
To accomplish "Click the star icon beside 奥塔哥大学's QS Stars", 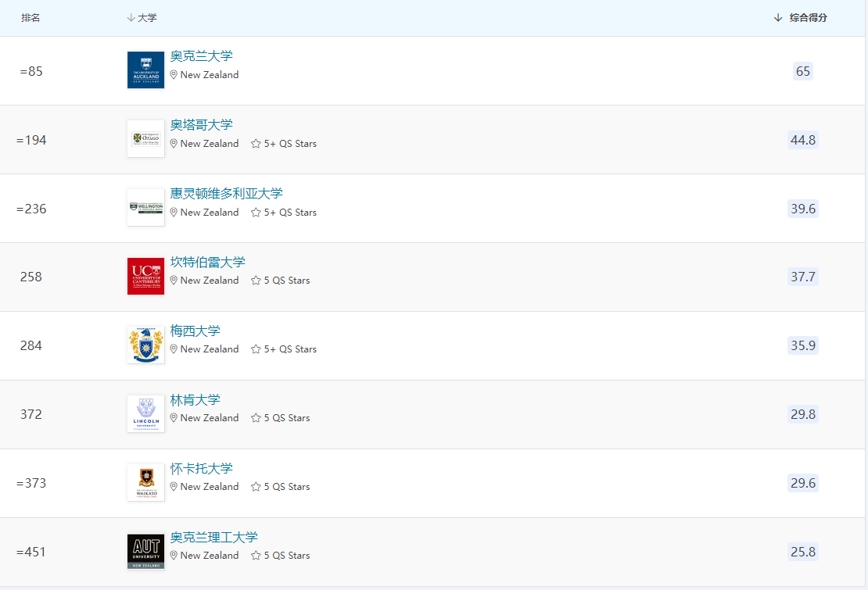I will click(256, 143).
